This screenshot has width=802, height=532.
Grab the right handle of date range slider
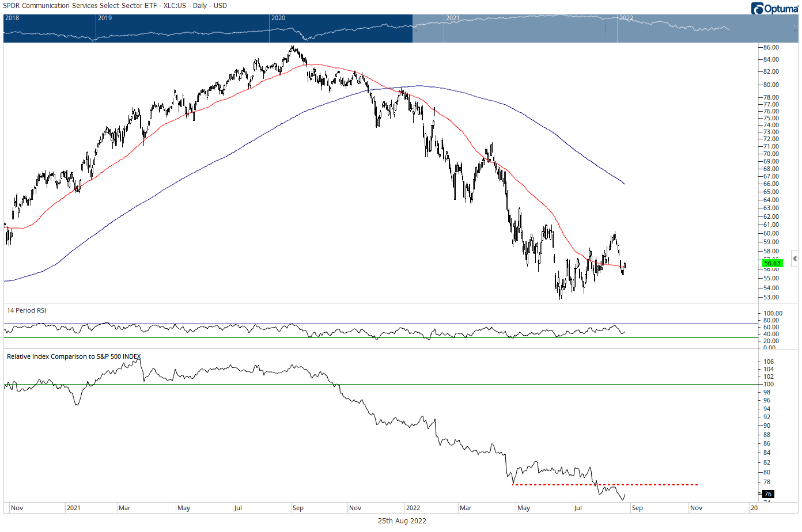pyautogui.click(x=796, y=28)
